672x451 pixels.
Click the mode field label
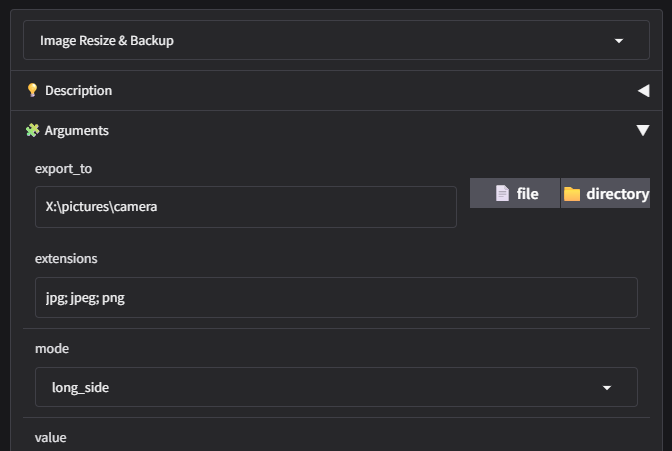(x=52, y=348)
